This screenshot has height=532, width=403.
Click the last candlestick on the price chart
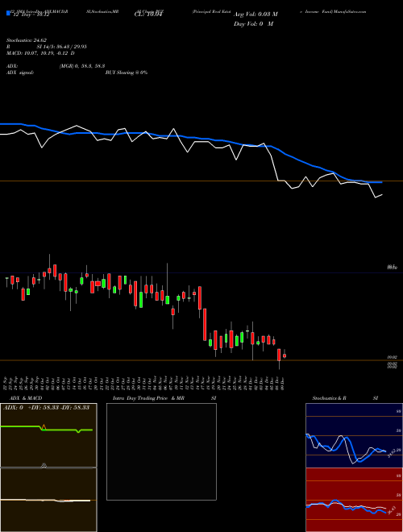pyautogui.click(x=285, y=355)
